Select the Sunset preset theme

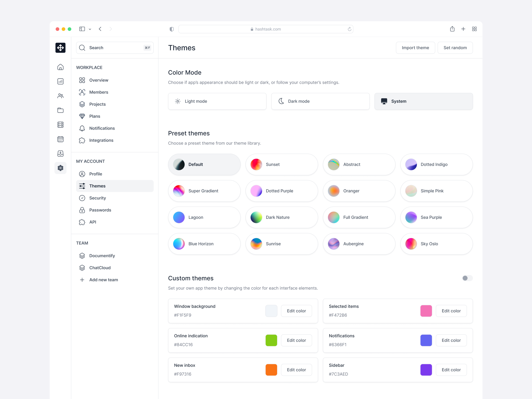pos(282,164)
